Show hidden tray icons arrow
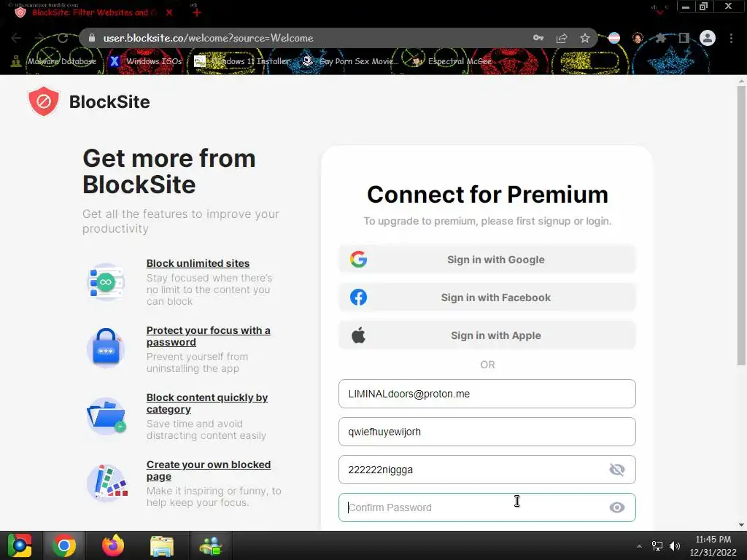This screenshot has width=747, height=560. (x=639, y=546)
